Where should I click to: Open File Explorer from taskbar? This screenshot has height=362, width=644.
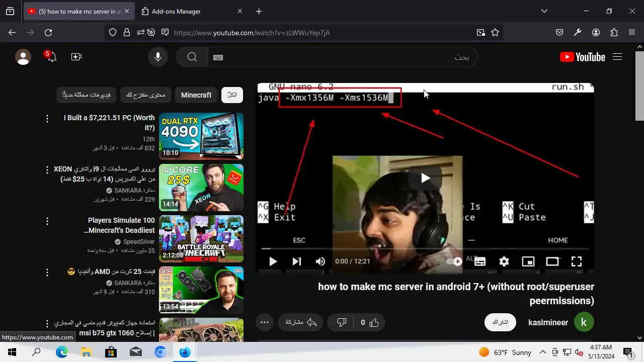pyautogui.click(x=86, y=352)
